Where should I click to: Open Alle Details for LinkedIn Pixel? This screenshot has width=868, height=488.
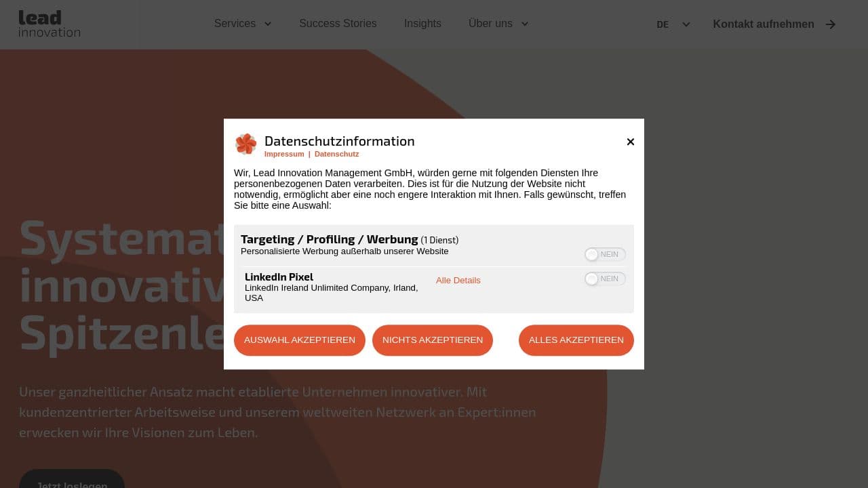pos(458,280)
